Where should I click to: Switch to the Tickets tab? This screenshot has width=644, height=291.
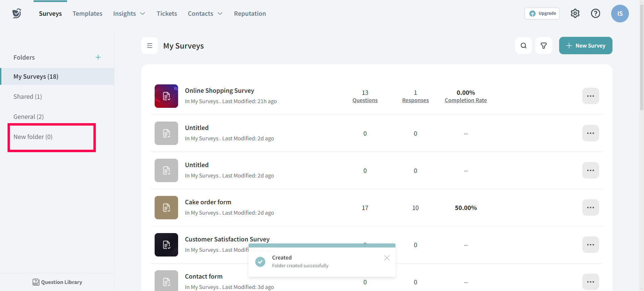[x=167, y=14]
